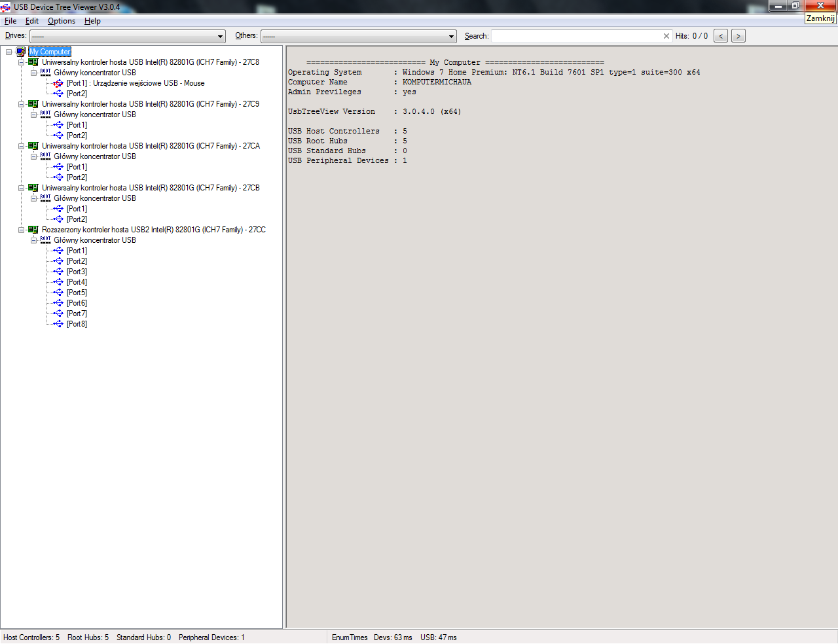Collapse the 27C8 controller node

coord(22,62)
